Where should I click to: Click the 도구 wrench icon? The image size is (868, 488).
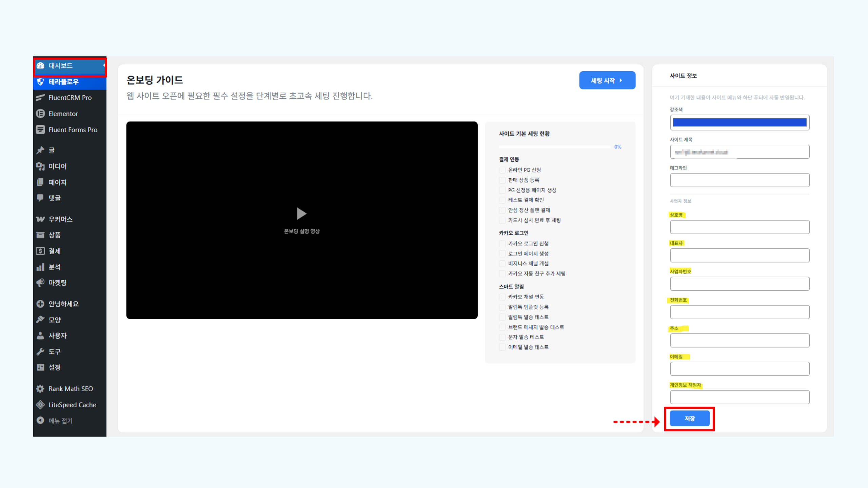point(40,351)
